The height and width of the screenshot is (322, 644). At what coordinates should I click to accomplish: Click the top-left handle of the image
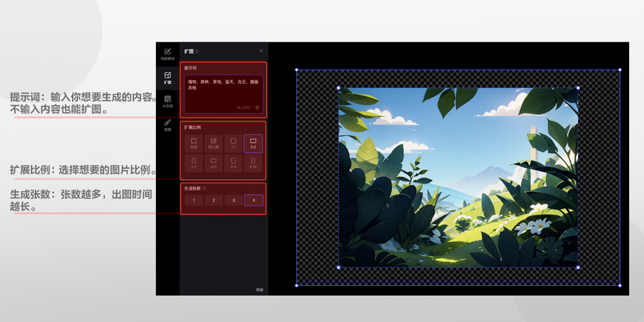point(339,88)
